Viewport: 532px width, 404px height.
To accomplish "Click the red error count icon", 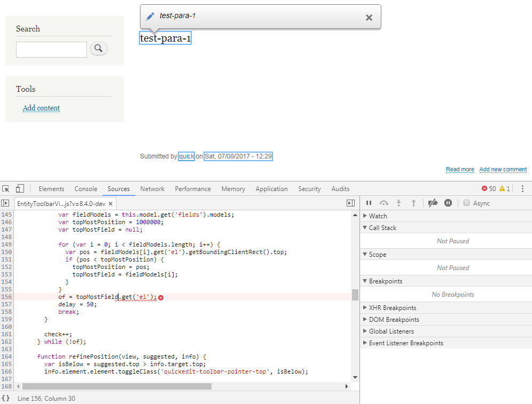I will tap(484, 188).
